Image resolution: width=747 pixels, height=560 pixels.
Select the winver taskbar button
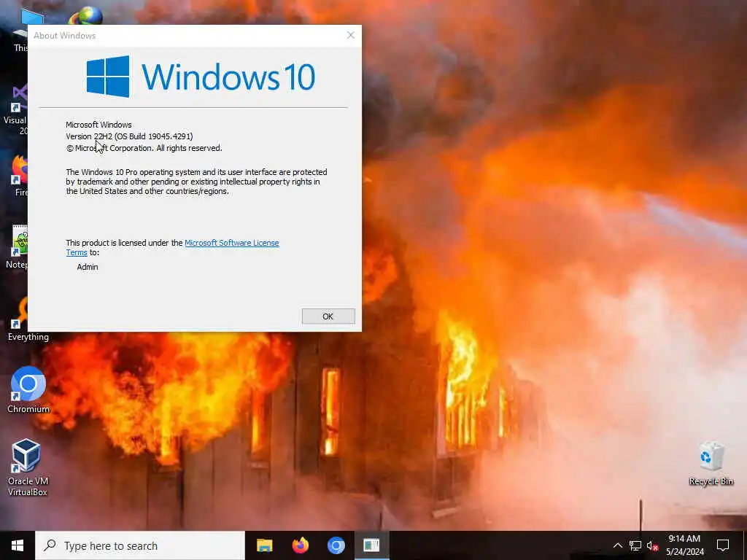click(x=371, y=545)
